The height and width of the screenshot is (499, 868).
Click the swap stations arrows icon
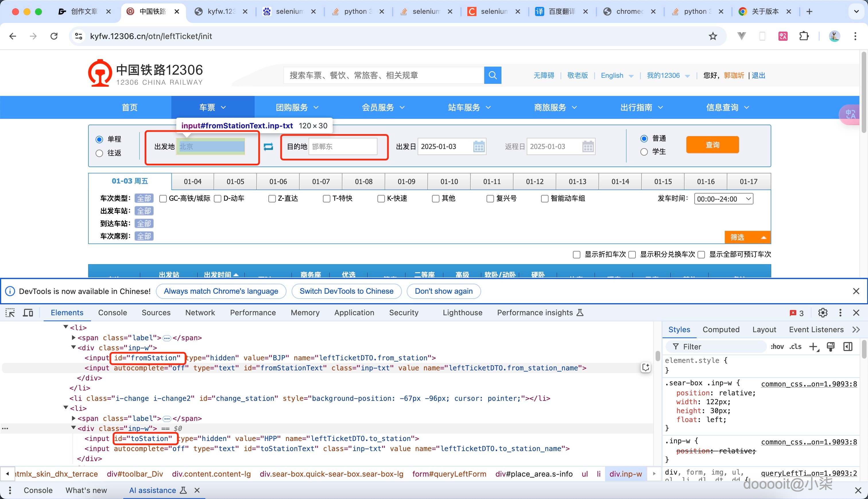click(268, 147)
